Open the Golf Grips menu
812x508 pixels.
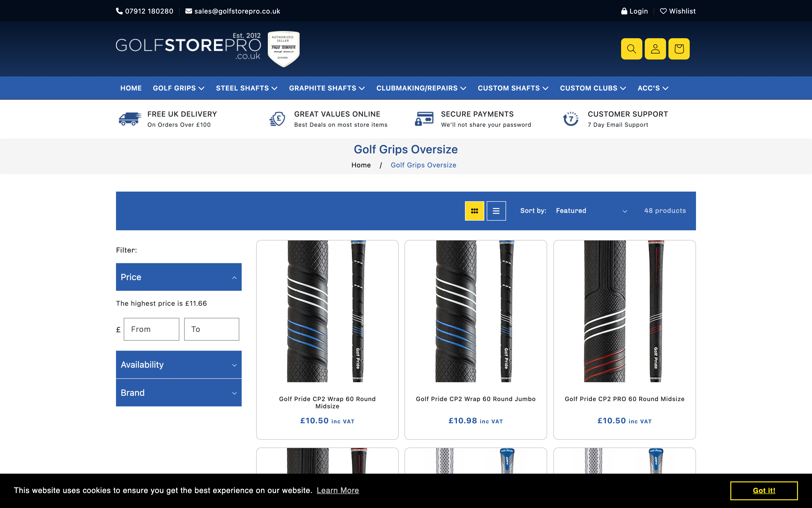179,88
